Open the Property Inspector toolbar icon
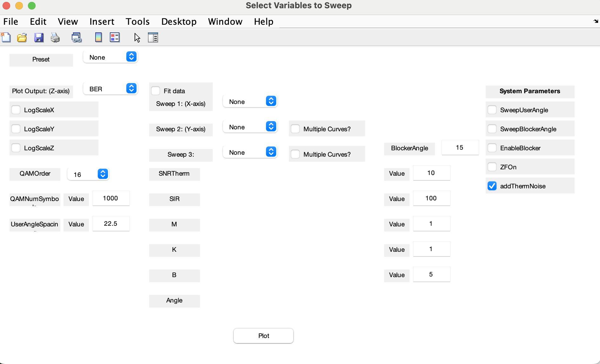Screen dimensions: 600x364 pos(153,37)
